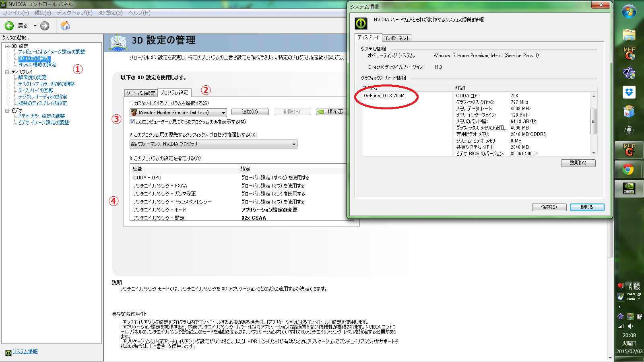Click scroll-down arrow of card details list
Screen dimensions: 644x362
coord(593,153)
